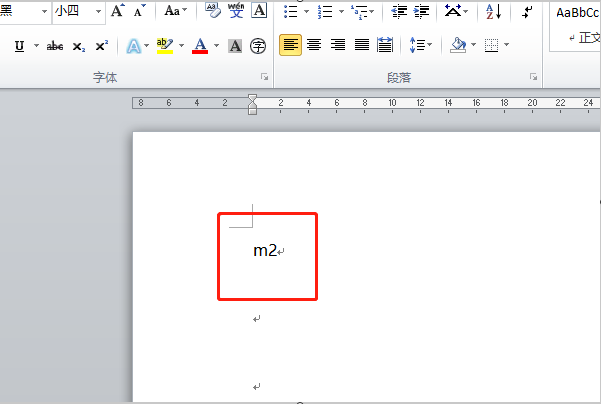The width and height of the screenshot is (601, 404).
Task: Open the font name dropdown arrow
Action: [44, 11]
